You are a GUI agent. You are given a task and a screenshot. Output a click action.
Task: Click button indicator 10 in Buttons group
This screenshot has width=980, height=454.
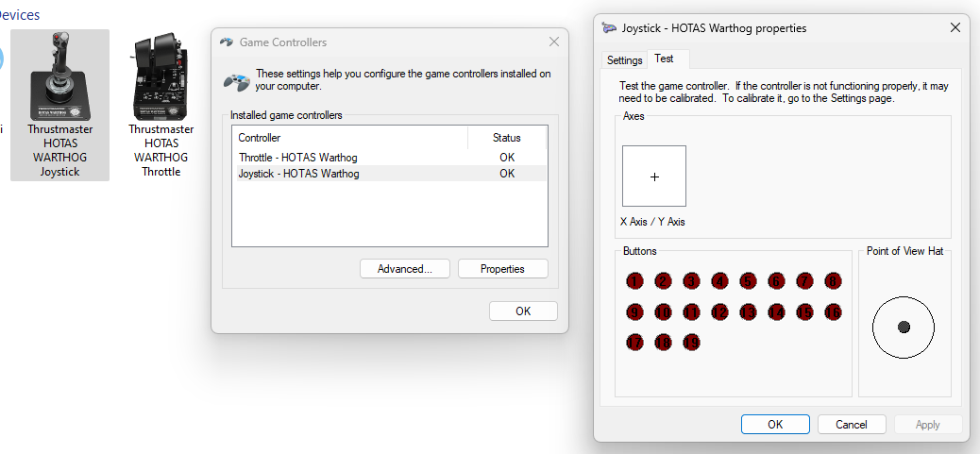coord(663,311)
